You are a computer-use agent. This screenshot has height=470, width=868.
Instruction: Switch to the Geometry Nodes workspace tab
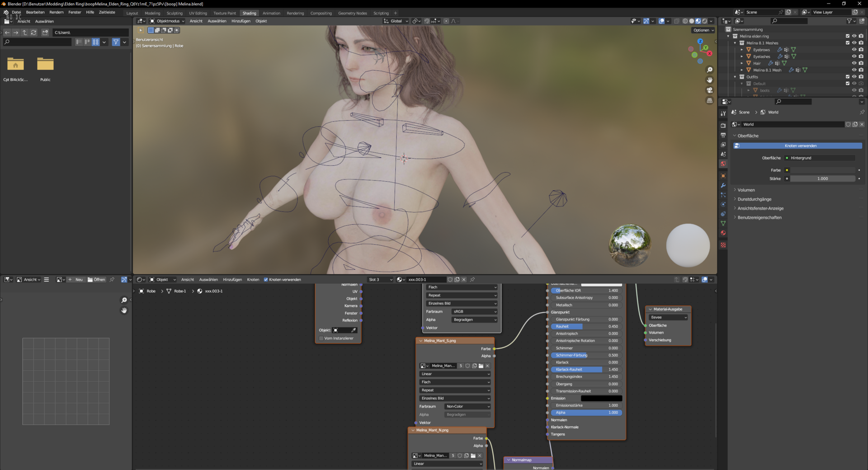point(353,13)
